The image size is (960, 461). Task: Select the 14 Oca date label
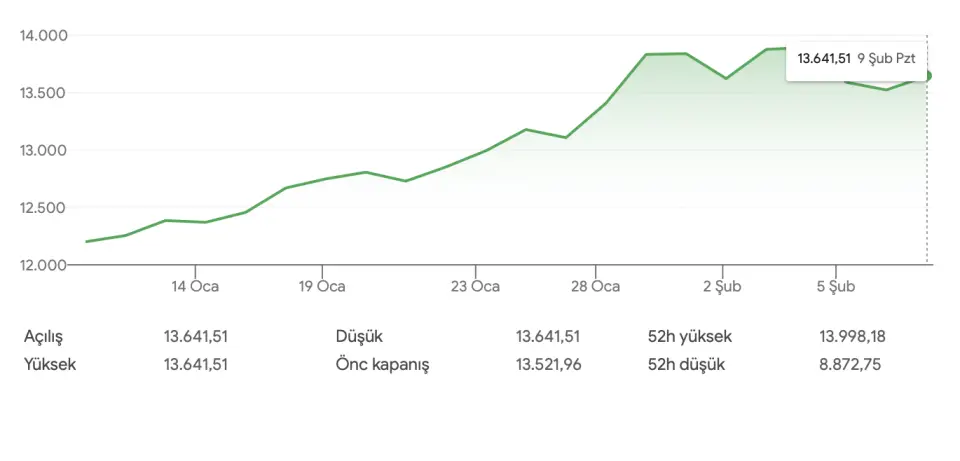point(195,287)
